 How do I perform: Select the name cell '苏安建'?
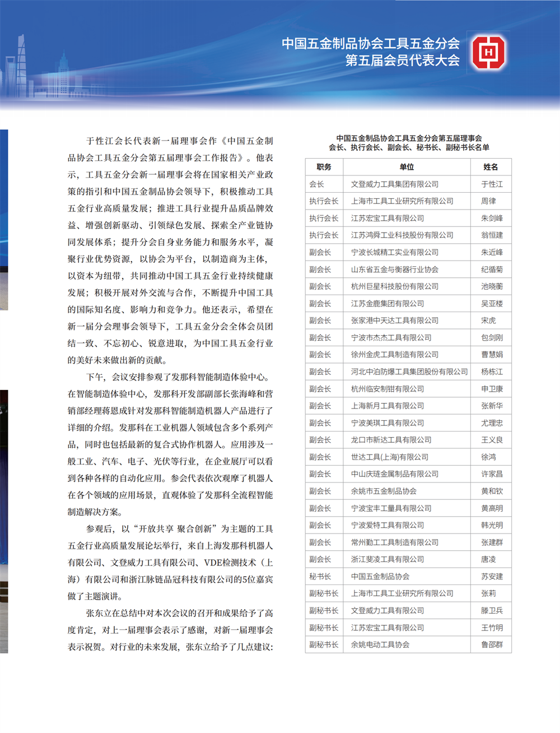point(492,577)
